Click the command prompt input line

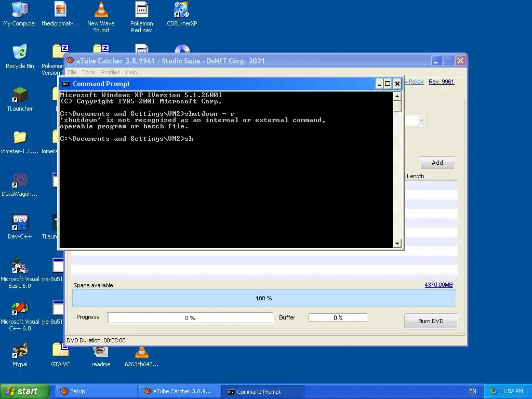coord(127,138)
